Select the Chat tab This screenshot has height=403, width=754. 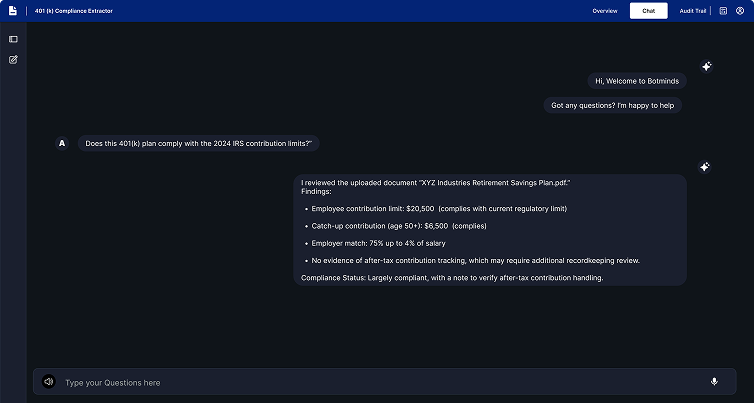[x=648, y=11]
